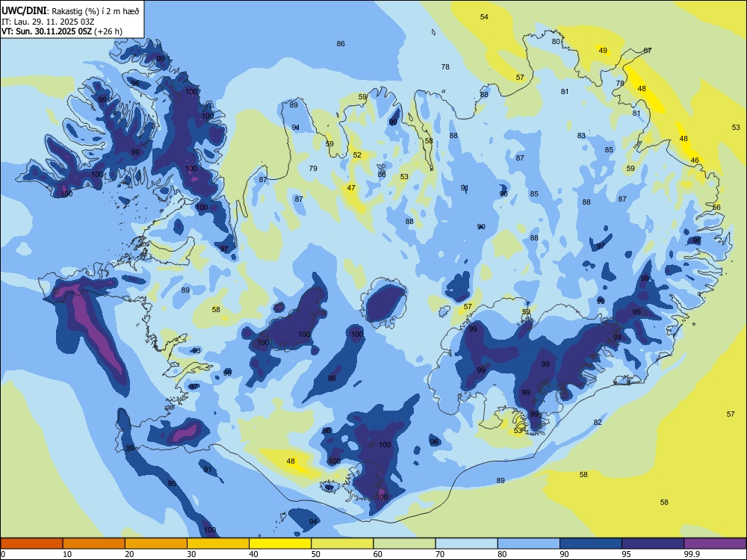Image resolution: width=747 pixels, height=560 pixels.
Task: Click the legend scale label '40'
Action: coord(253,554)
